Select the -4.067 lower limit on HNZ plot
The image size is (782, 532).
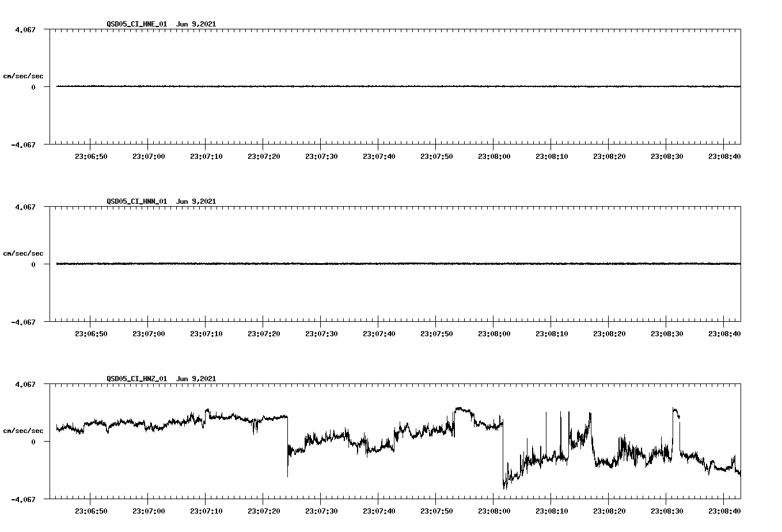point(23,500)
